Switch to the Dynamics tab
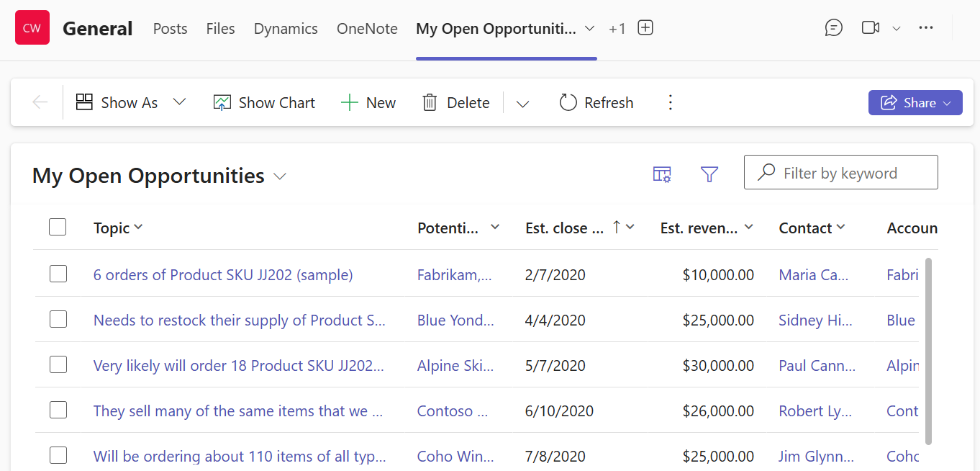The width and height of the screenshot is (980, 471). (285, 28)
